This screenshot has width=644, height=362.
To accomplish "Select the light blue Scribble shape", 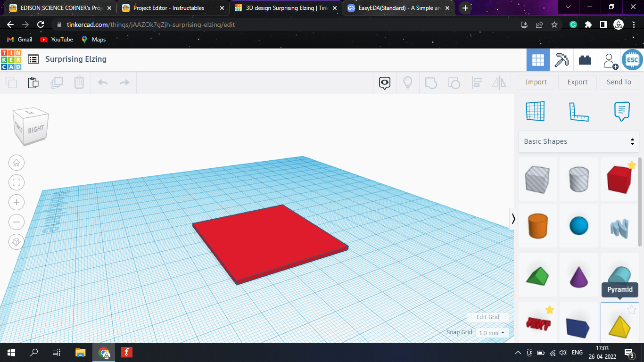I will coord(619,226).
